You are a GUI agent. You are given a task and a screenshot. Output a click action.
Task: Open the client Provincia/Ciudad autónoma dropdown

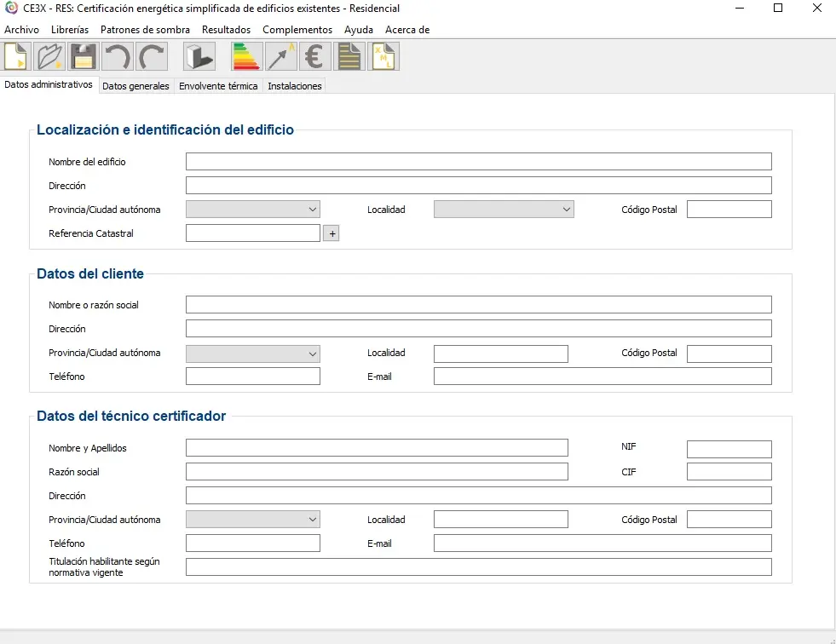tap(253, 354)
